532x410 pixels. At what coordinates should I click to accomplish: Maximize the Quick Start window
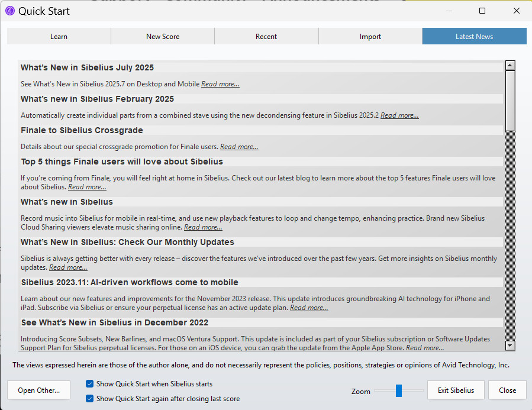point(482,11)
